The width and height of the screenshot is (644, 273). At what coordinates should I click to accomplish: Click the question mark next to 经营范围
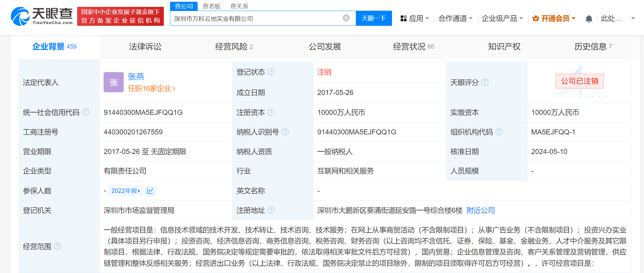pos(58,247)
